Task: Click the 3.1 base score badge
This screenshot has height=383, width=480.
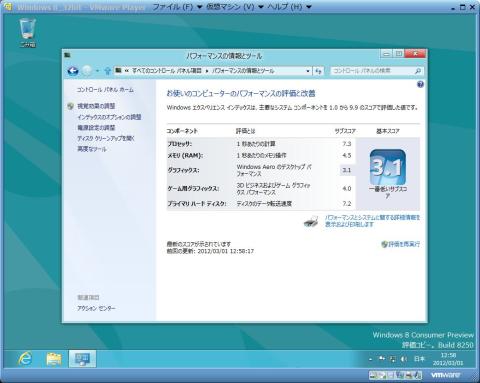Action: 388,167
